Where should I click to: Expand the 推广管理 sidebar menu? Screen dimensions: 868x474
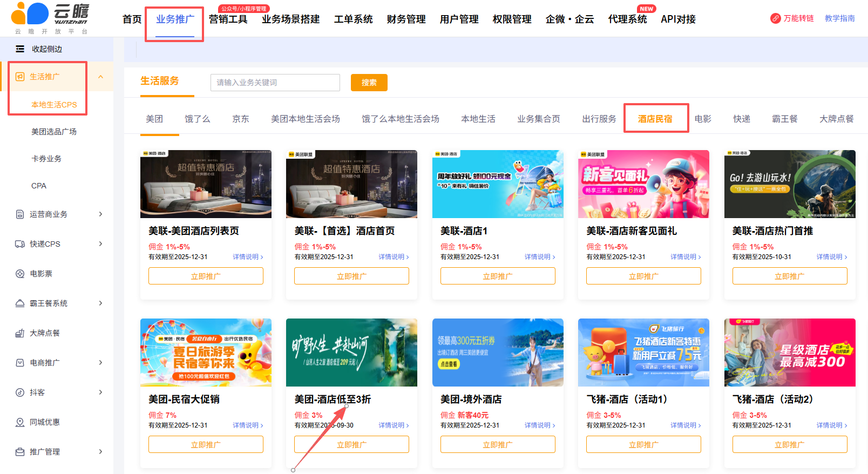tap(100, 452)
